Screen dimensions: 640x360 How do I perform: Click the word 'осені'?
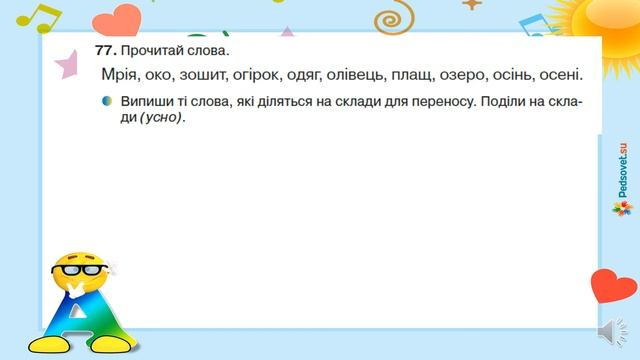(560, 75)
